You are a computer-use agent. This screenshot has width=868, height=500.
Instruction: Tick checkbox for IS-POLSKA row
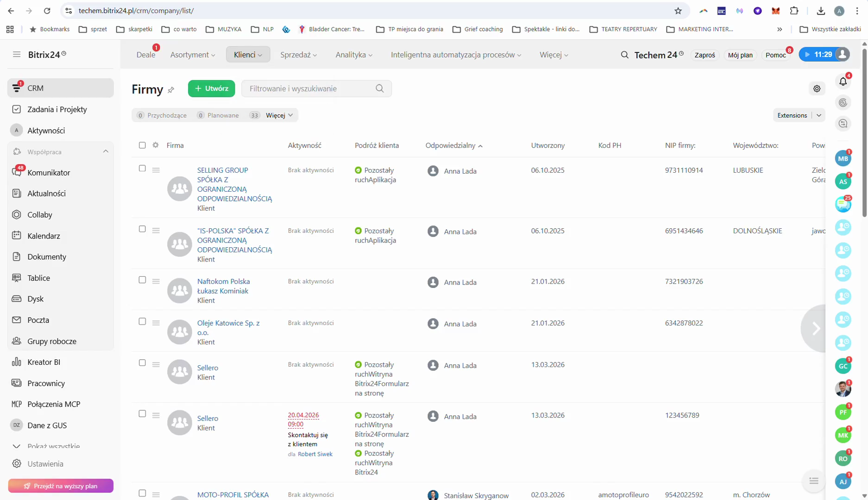[142, 229]
